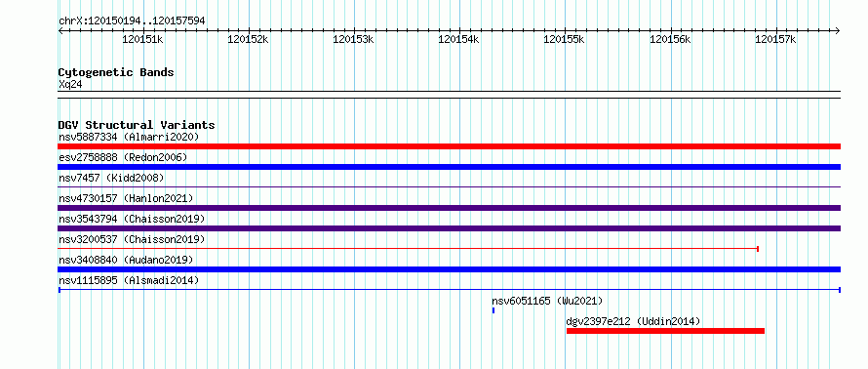Image resolution: width=868 pixels, height=369 pixels.
Task: Open nsv4730157 (Hanlon2021) variant label
Action: click(x=126, y=198)
